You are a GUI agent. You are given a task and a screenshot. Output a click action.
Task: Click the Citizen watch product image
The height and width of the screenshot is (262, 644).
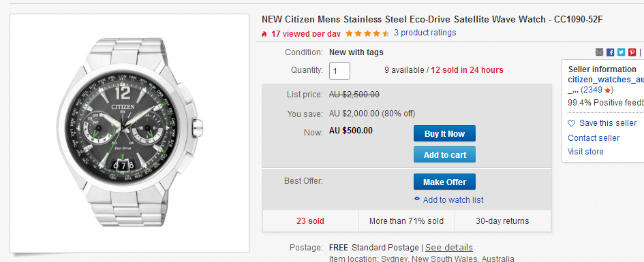(129, 133)
